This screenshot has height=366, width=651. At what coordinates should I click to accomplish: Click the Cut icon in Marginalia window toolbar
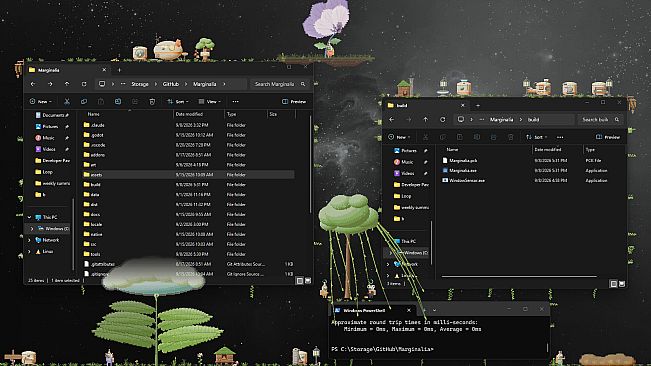(67, 101)
